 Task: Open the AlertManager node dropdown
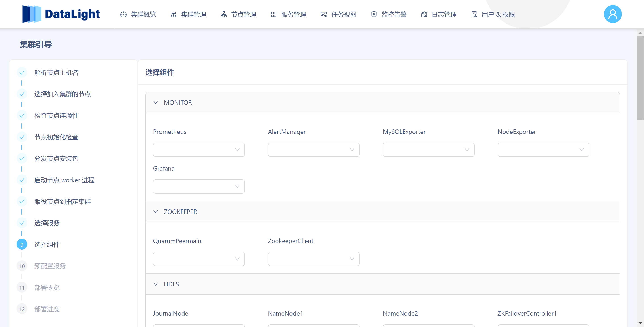(x=314, y=150)
